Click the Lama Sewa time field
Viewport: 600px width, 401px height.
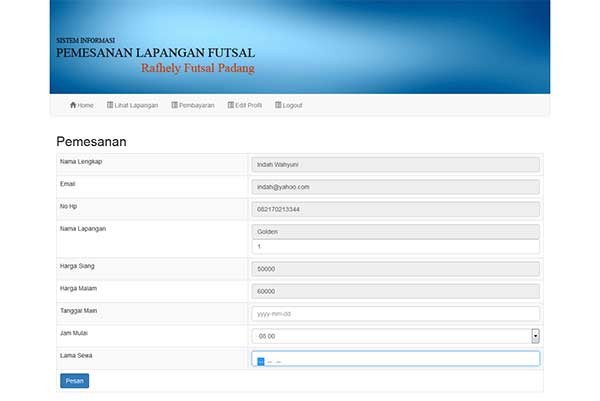pos(396,359)
